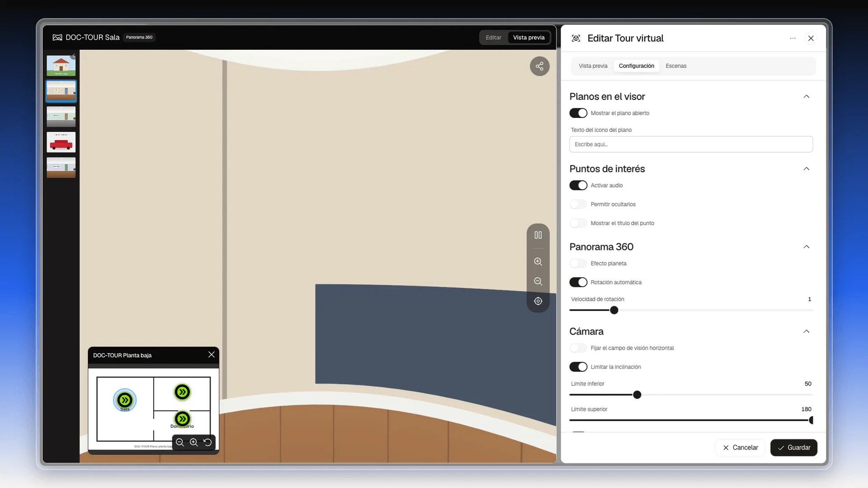Switch to the Vista previa tab in panel
This screenshot has height=488, width=868.
[x=593, y=66]
